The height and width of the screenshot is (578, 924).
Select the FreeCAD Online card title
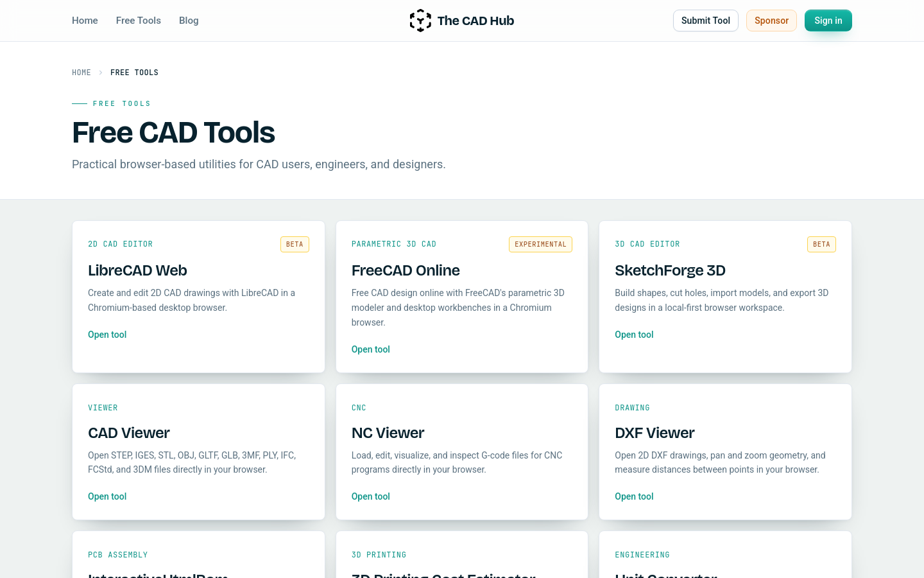406,270
